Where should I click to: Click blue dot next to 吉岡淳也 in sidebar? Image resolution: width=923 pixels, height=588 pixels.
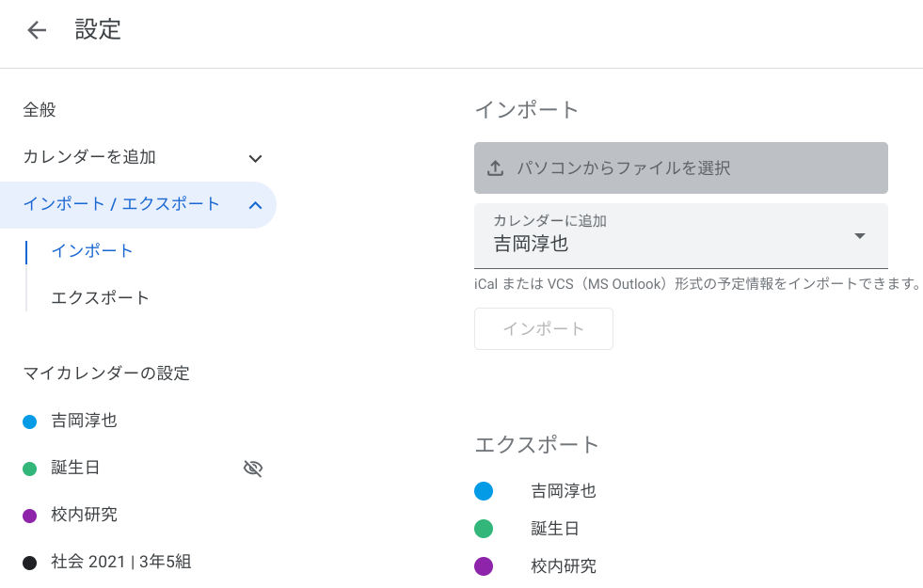click(30, 421)
